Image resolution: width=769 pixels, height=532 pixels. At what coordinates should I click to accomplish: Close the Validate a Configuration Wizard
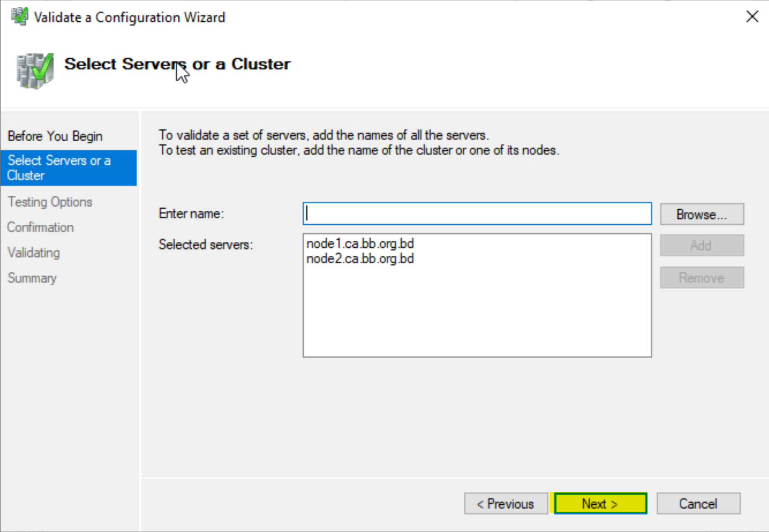[x=752, y=17]
